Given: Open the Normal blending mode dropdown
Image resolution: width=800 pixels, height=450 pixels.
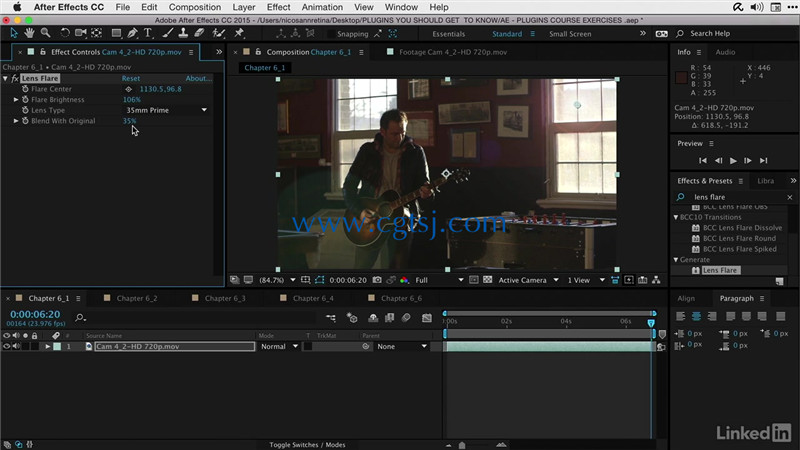Looking at the screenshot, I should (x=279, y=346).
